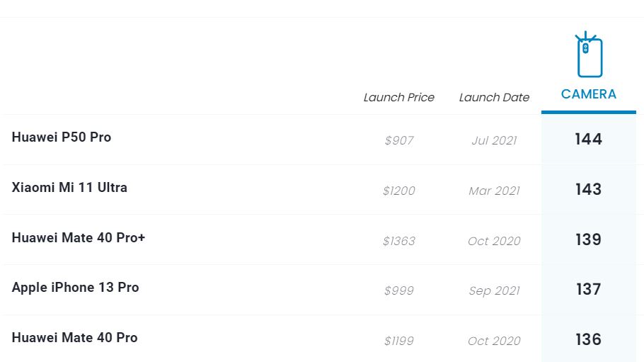Viewport: 644px width, 362px height.
Task: Select the CAMERA tab label
Action: coord(589,94)
